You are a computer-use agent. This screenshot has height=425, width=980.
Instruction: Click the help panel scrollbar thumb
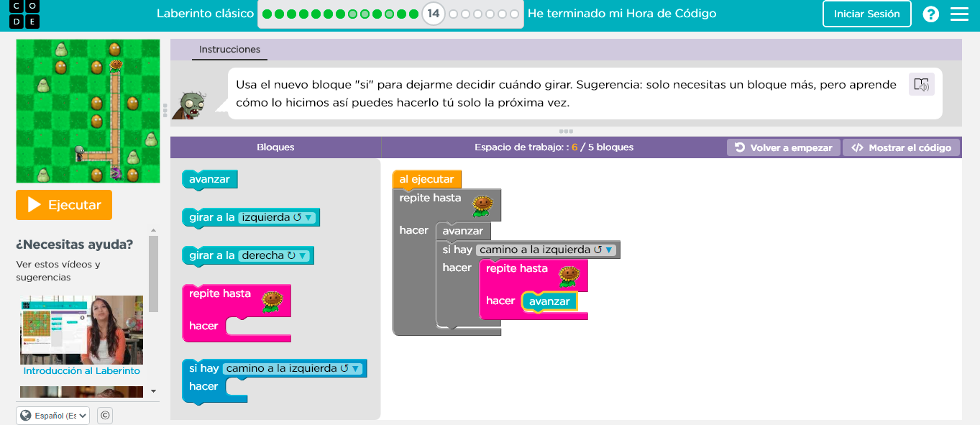coord(153,274)
